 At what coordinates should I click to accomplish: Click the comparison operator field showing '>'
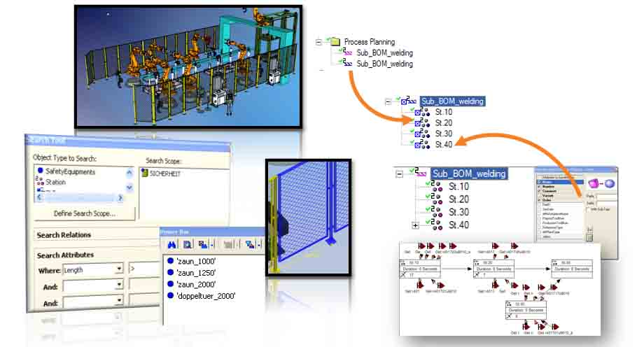(134, 269)
